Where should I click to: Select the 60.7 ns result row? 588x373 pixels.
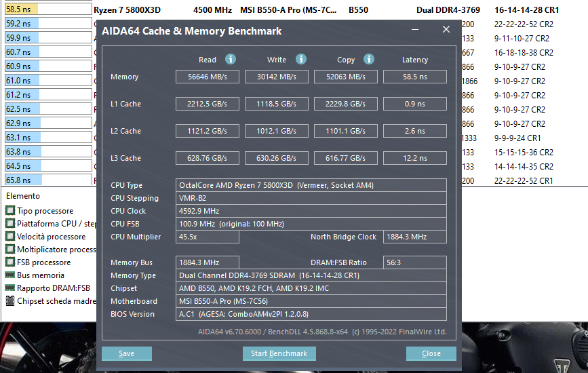48,52
